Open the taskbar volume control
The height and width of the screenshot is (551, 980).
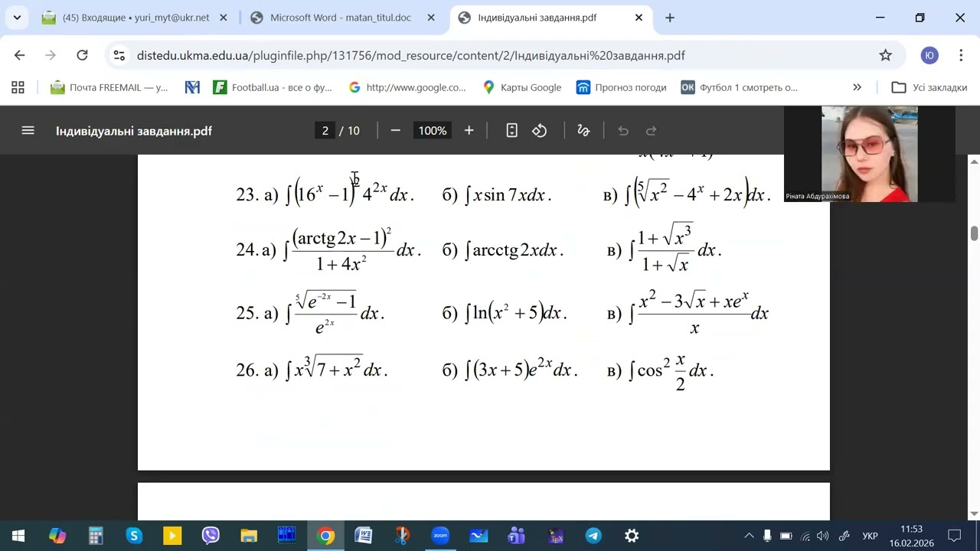point(823,536)
